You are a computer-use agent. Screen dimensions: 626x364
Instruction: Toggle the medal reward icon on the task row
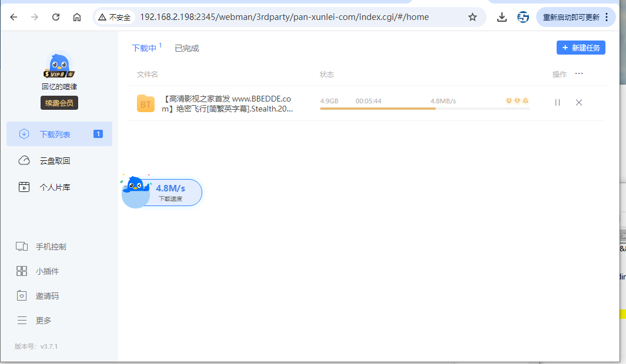tap(525, 100)
